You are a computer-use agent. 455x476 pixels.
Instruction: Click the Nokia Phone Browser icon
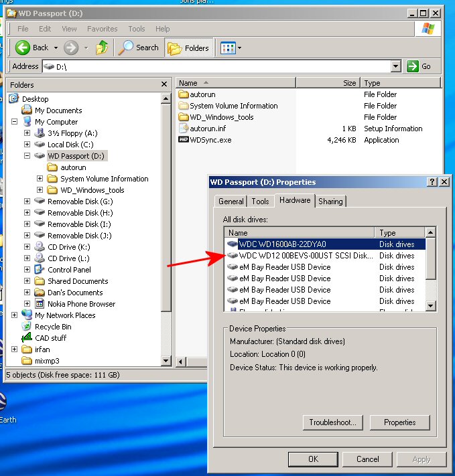point(40,303)
